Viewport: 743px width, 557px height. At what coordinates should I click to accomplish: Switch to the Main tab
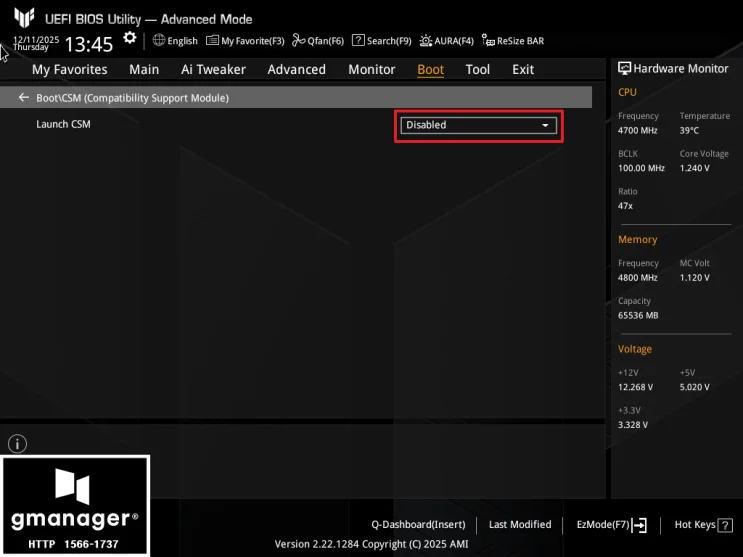[x=144, y=70]
